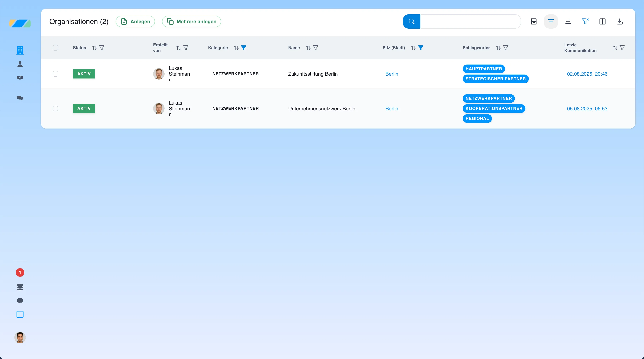
Task: Open the Letzte Kommunikation filter funnel
Action: pos(622,48)
